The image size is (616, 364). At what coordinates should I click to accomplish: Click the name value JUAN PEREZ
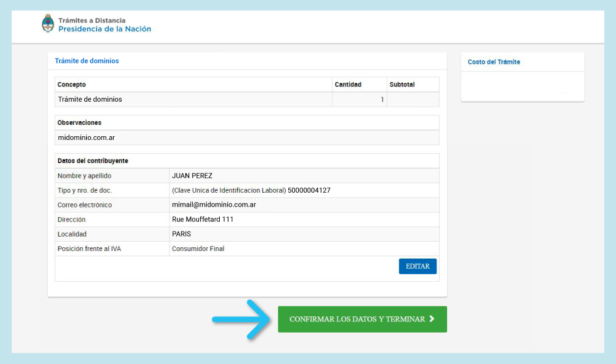pos(192,176)
